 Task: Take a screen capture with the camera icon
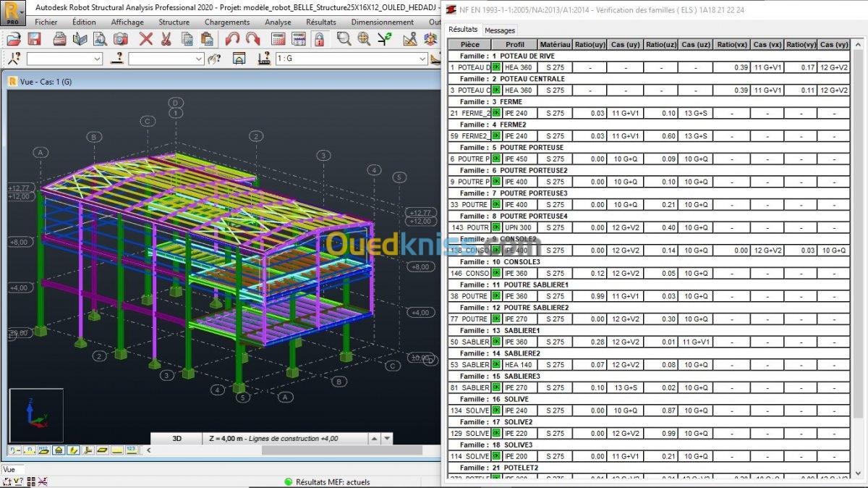tap(121, 38)
